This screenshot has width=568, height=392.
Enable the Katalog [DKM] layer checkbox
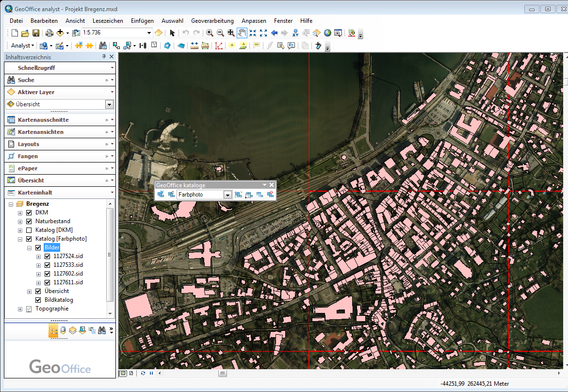[29, 230]
